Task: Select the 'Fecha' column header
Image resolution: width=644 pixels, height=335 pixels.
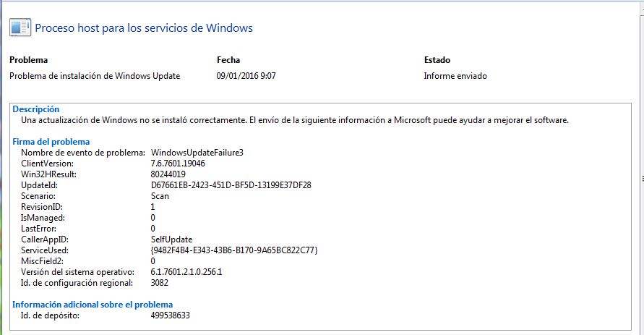Action: (228, 60)
